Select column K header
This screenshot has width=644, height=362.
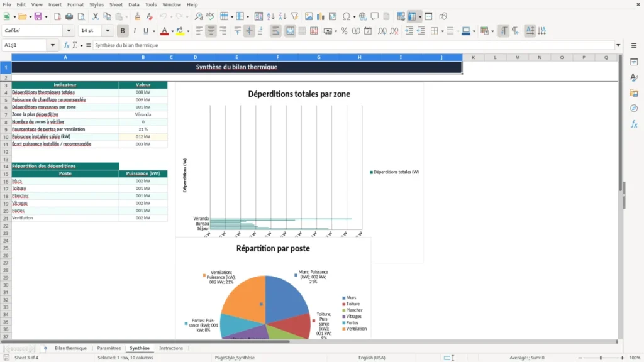(x=473, y=57)
